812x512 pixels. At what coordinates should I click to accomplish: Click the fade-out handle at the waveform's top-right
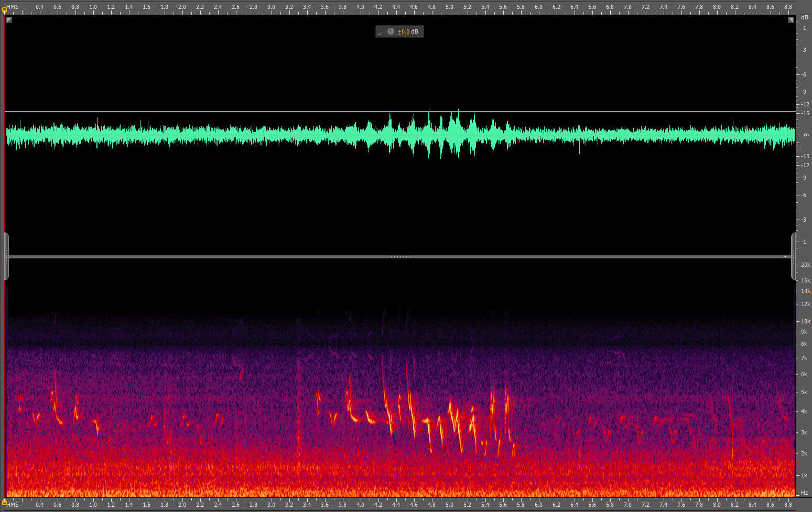click(x=791, y=20)
